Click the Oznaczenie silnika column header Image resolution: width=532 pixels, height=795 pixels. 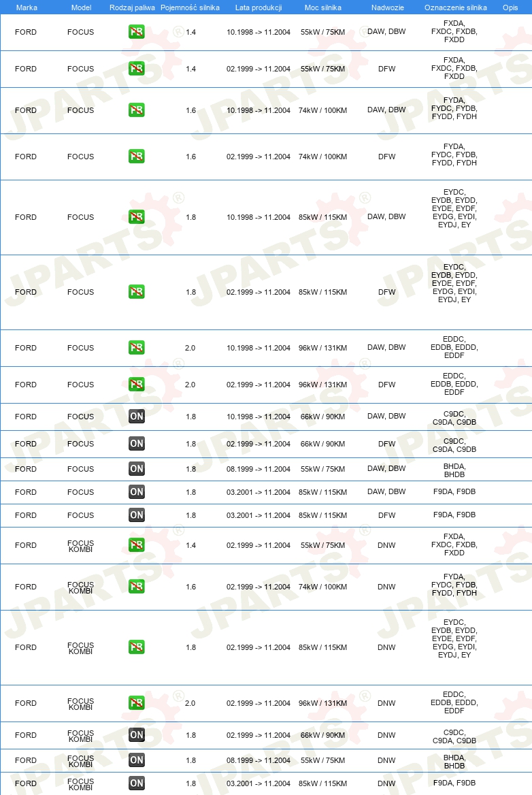(x=456, y=7)
